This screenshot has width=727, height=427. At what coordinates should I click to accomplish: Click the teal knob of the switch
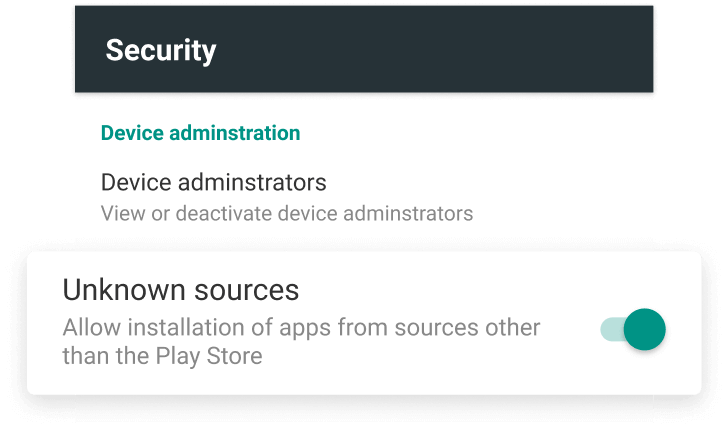[x=644, y=329]
